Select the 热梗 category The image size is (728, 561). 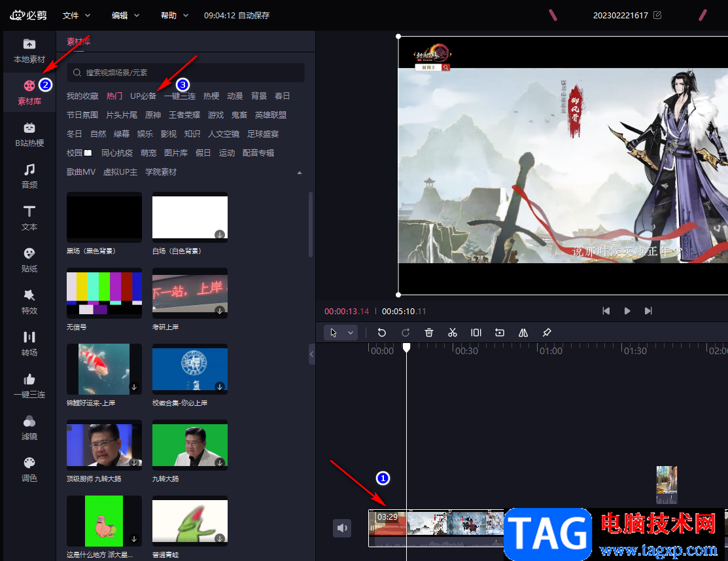[211, 96]
